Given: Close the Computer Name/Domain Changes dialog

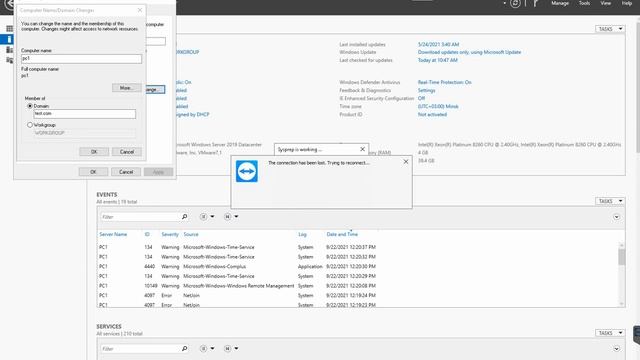Looking at the screenshot, I should (x=140, y=10).
